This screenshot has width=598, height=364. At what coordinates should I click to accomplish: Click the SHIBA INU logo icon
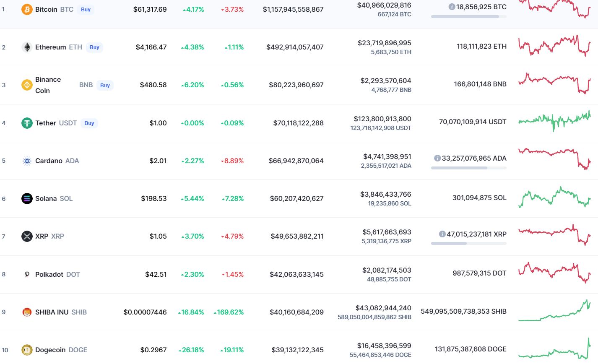(x=27, y=312)
